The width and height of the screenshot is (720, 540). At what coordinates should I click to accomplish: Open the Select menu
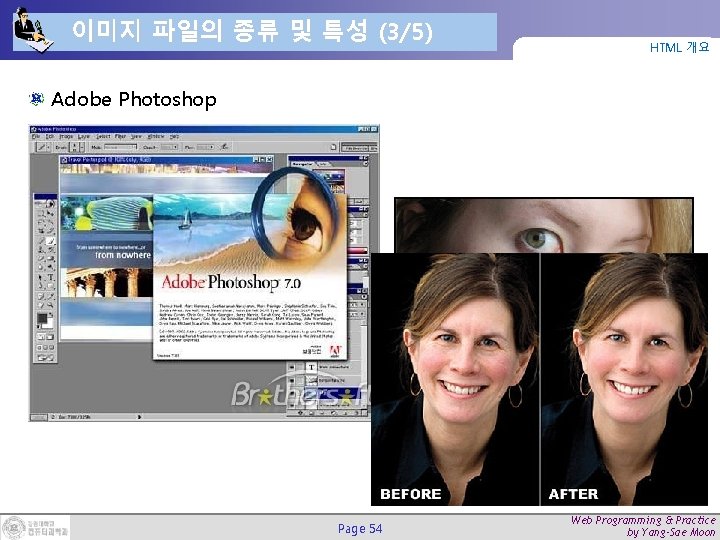(x=103, y=136)
